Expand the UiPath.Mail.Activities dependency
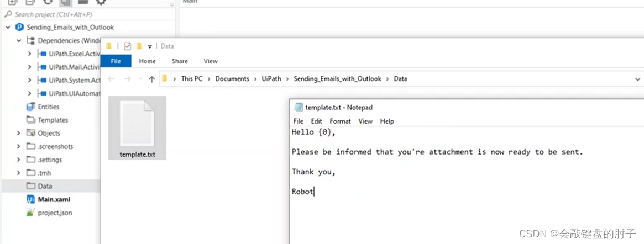Image resolution: width=644 pixels, height=244 pixels. (29, 67)
